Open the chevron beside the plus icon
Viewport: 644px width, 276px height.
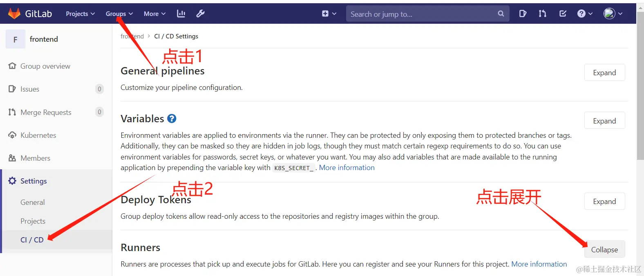point(334,13)
